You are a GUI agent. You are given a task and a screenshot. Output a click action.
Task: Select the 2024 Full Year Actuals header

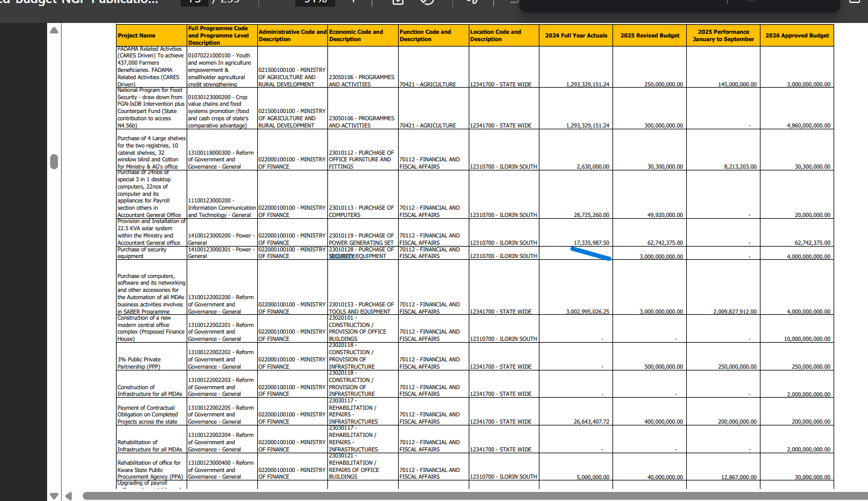(576, 36)
